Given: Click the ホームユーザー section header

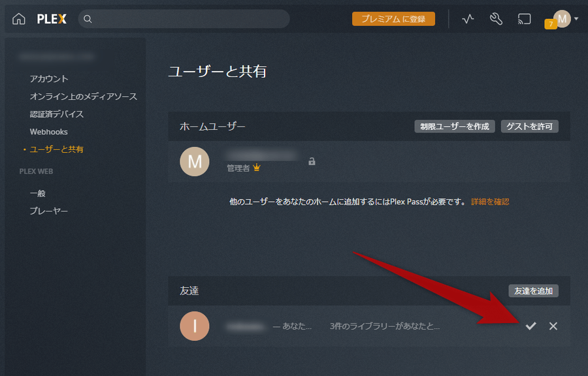Looking at the screenshot, I should coord(212,127).
